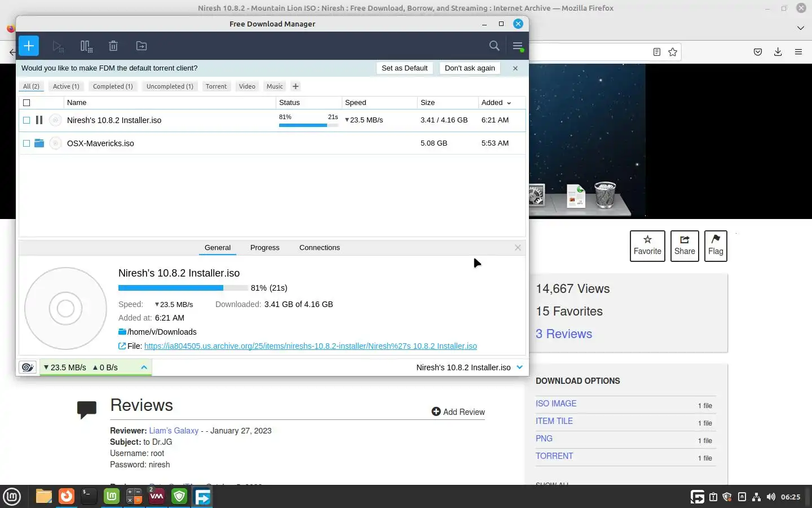The width and height of the screenshot is (812, 508).
Task: Toggle snail speed-limit mode icon
Action: [28, 367]
